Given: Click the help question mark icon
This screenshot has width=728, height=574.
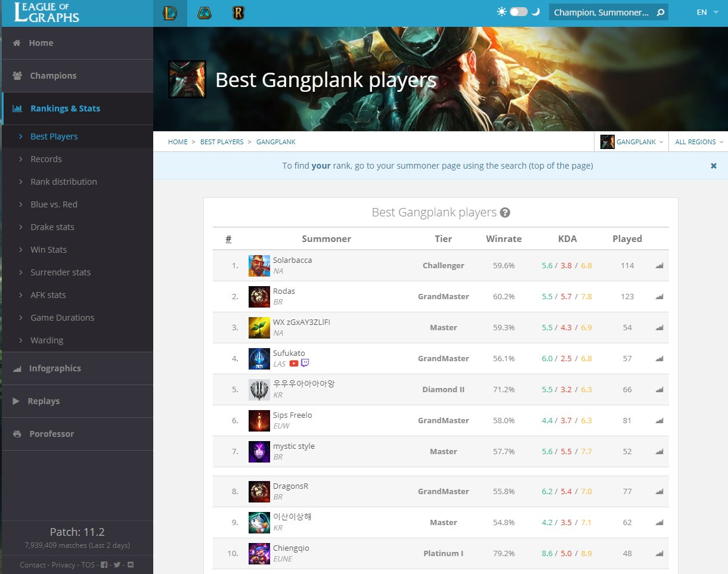Looking at the screenshot, I should point(505,213).
